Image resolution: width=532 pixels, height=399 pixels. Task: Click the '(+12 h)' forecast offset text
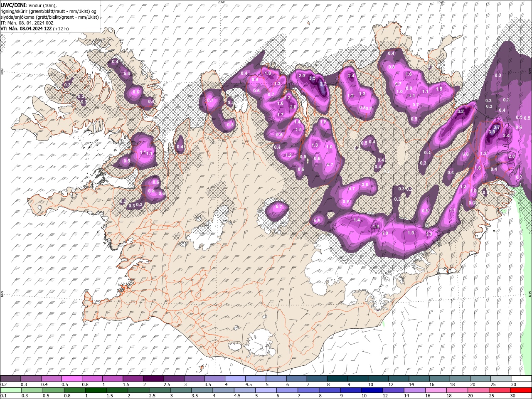pyautogui.click(x=61, y=29)
